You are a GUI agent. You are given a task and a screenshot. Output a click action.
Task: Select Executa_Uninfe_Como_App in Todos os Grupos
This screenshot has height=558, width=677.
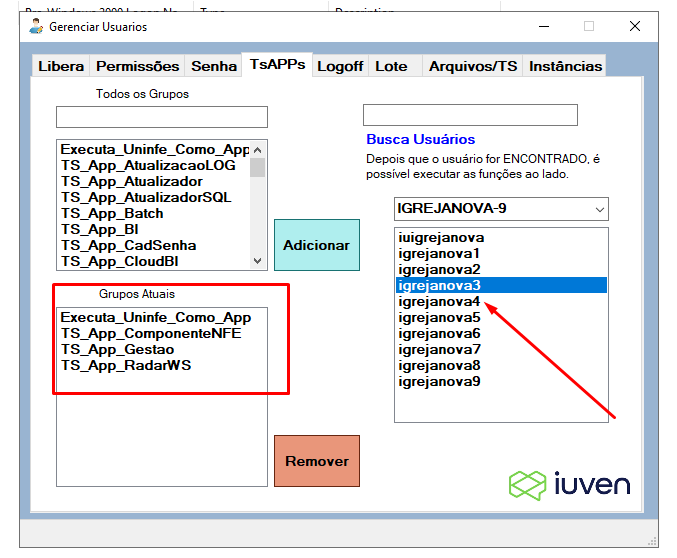[x=155, y=149]
